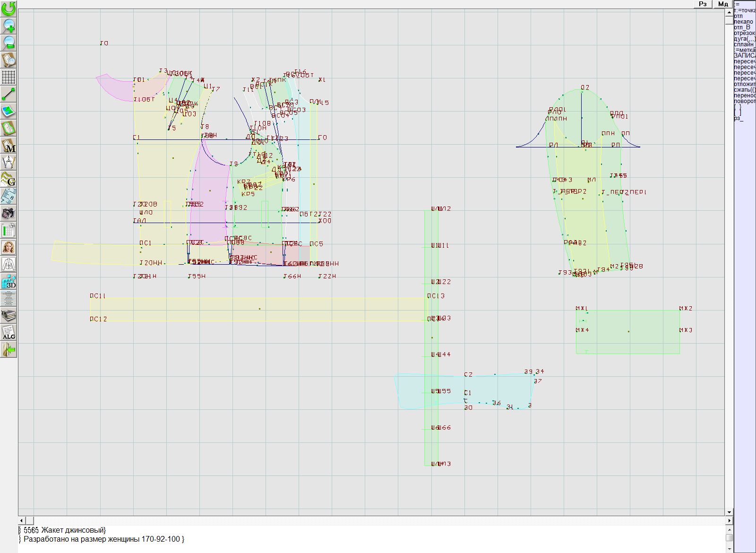
Task: Open the ALG algorithm document
Action: [x=9, y=333]
